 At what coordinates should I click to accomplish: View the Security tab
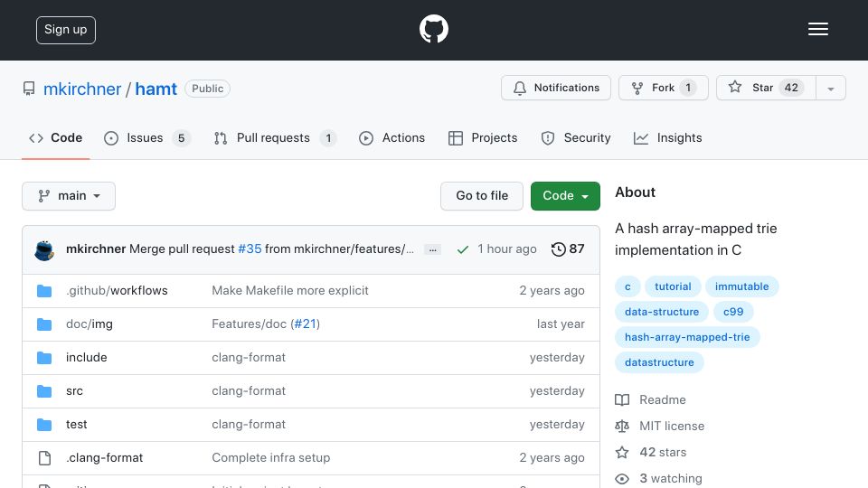576,137
